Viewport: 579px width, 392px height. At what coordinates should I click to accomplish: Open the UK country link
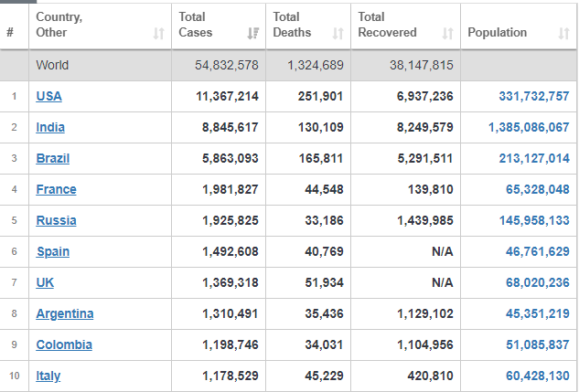(x=45, y=282)
